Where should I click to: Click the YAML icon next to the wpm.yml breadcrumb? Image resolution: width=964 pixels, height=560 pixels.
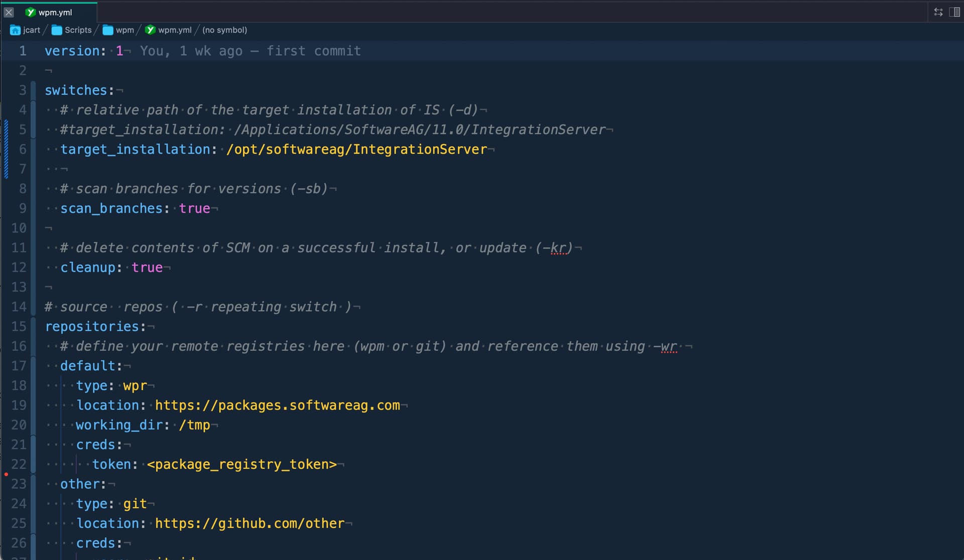coord(150,30)
